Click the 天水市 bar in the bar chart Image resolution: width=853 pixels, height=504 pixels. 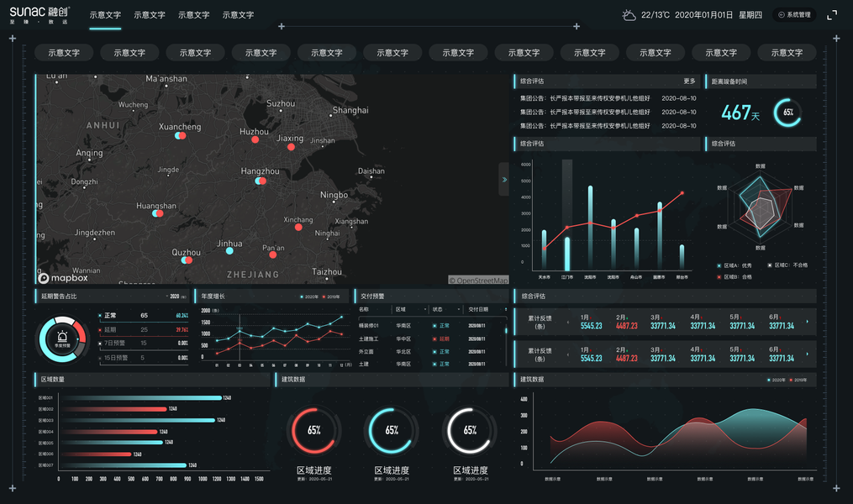click(544, 249)
